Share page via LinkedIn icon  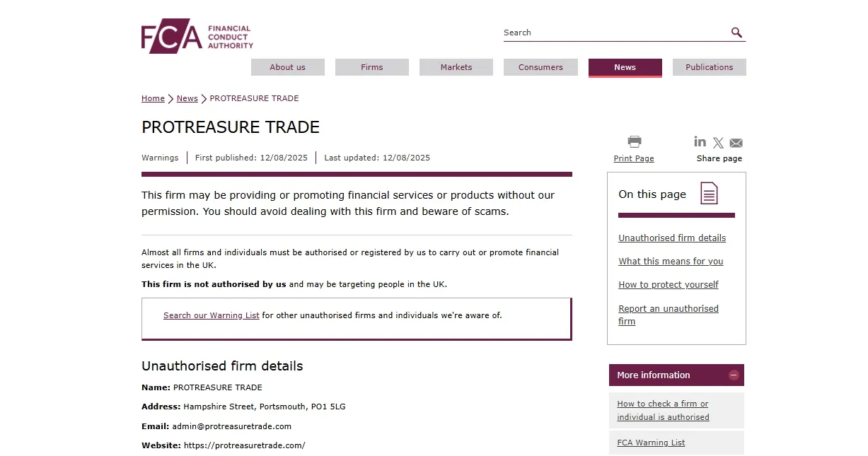point(700,141)
